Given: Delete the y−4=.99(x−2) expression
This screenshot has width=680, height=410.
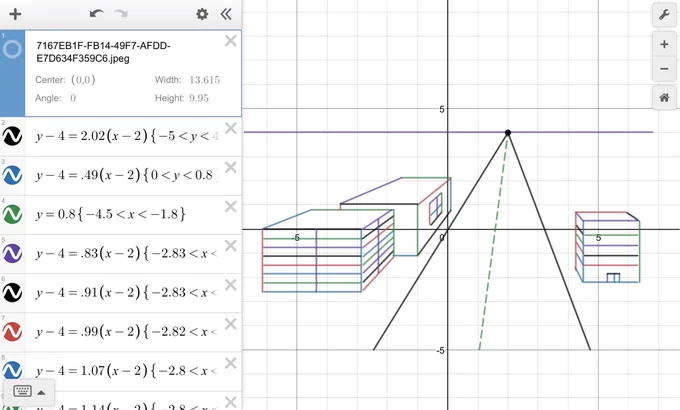Looking at the screenshot, I should click(x=231, y=324).
